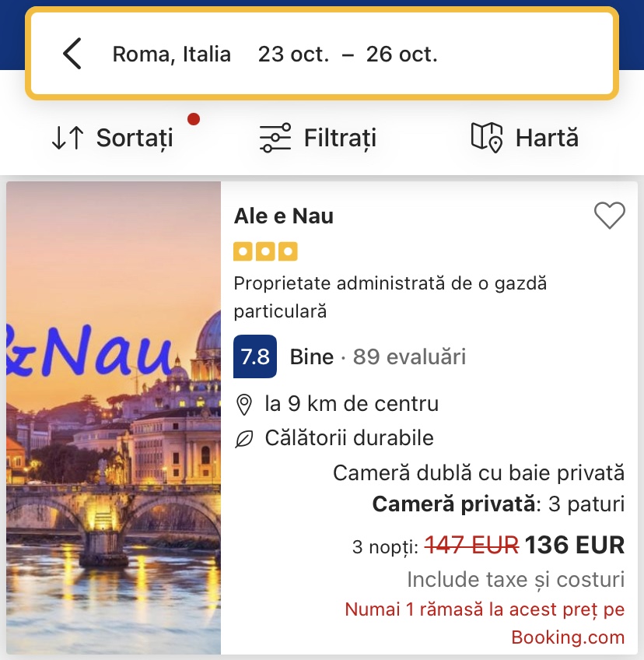Viewport: 644px width, 660px height.
Task: Save Ale e Nau with heart icon
Action: pos(609,216)
